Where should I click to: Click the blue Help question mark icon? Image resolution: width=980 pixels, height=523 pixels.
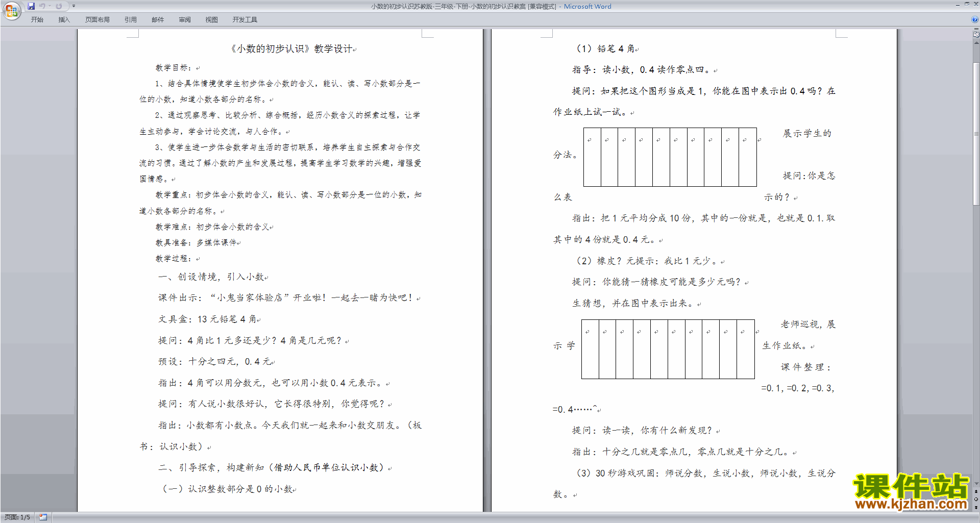click(975, 19)
